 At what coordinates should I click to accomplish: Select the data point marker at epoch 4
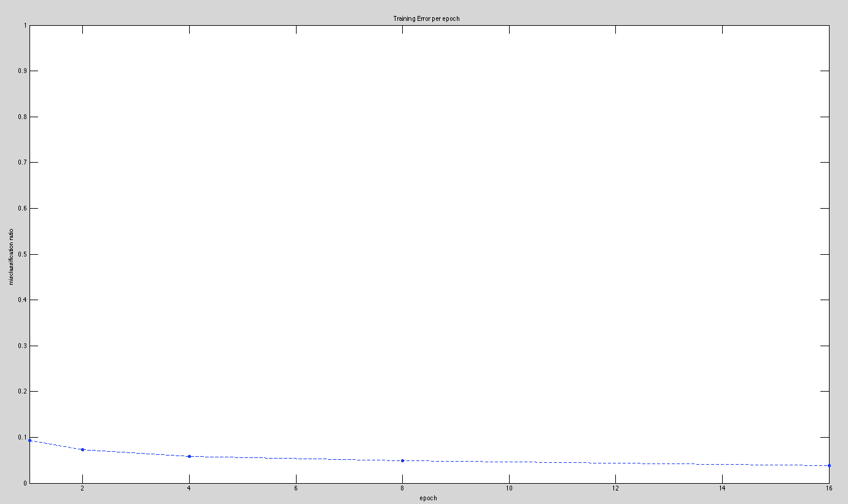tap(189, 456)
